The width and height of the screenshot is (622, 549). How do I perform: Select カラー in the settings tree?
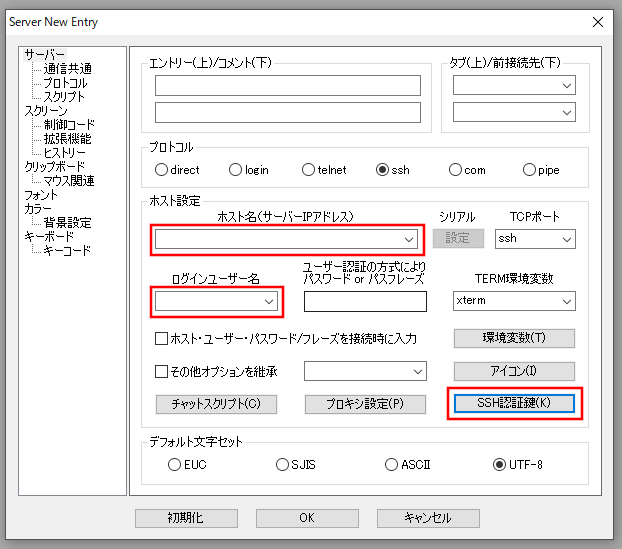tap(38, 208)
